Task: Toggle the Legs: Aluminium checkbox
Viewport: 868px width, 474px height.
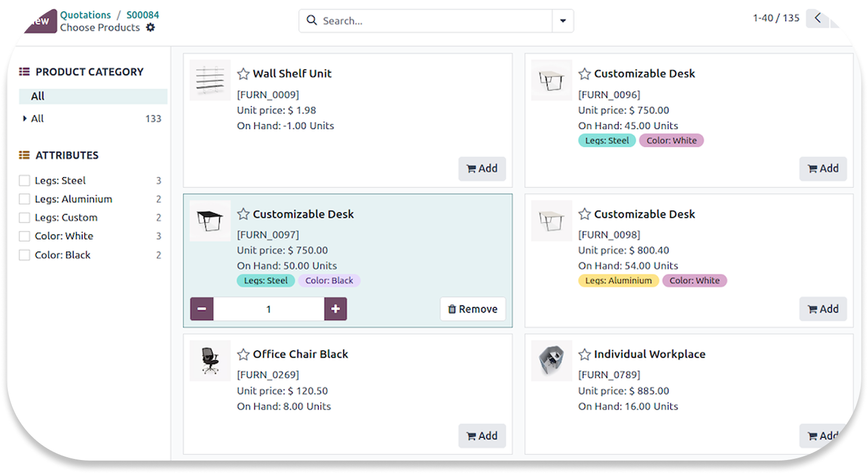Action: point(25,199)
